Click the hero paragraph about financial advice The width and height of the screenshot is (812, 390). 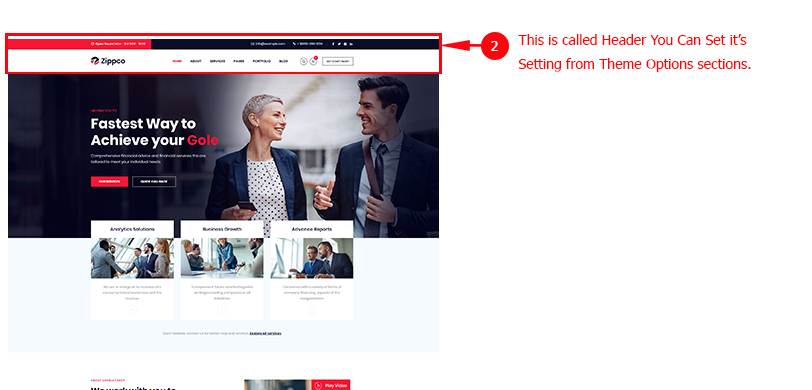click(x=148, y=158)
